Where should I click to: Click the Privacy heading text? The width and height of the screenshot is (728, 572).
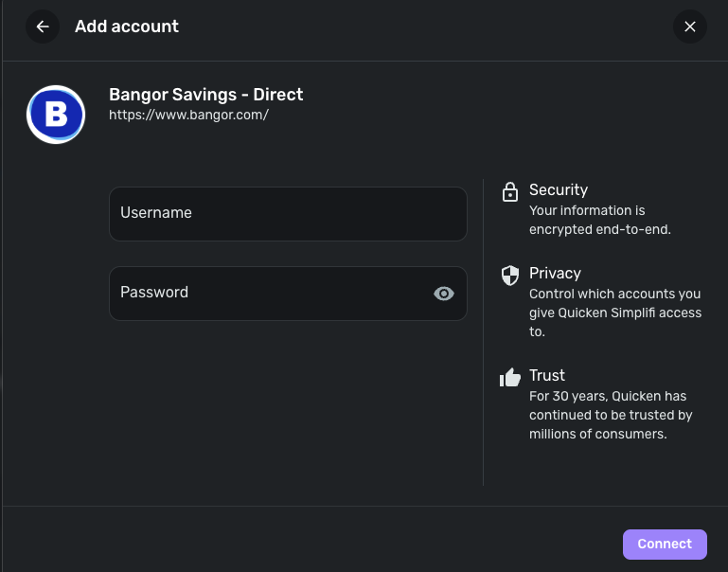tap(555, 274)
